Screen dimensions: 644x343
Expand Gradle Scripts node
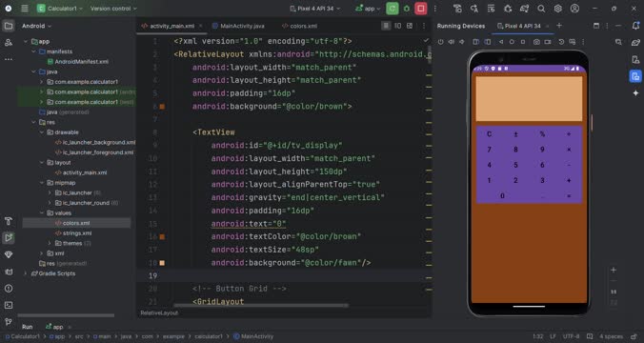point(26,273)
